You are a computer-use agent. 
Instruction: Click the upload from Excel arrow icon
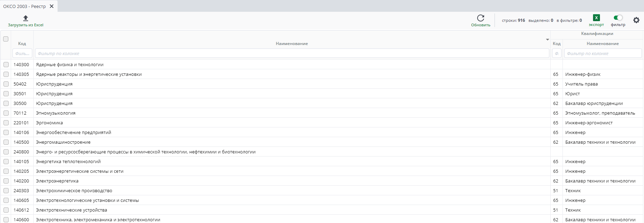click(25, 18)
